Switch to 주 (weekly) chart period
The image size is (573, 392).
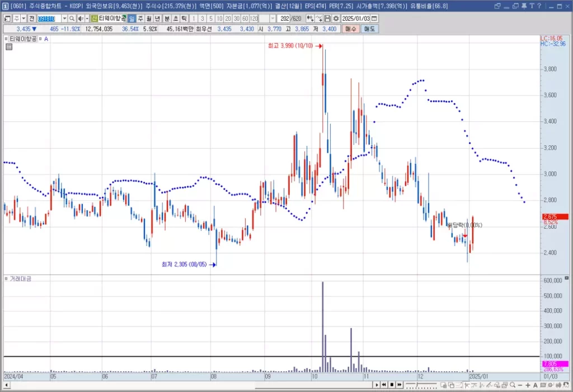pos(140,18)
